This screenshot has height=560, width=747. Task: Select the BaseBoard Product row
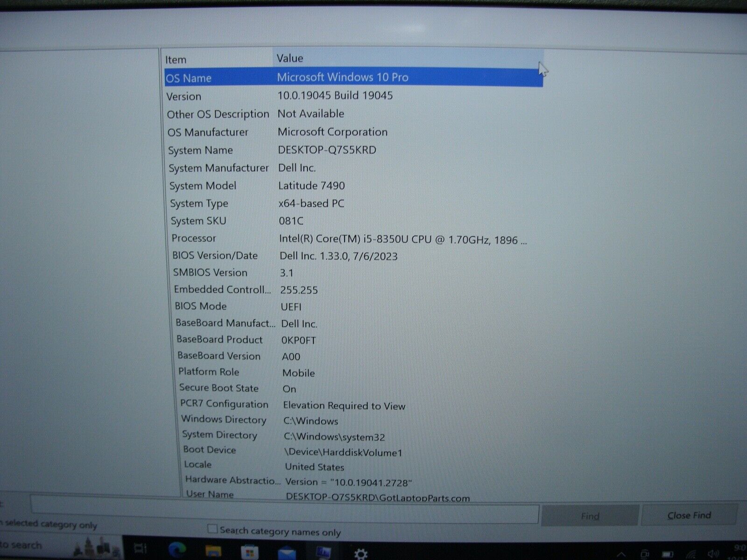click(x=360, y=340)
